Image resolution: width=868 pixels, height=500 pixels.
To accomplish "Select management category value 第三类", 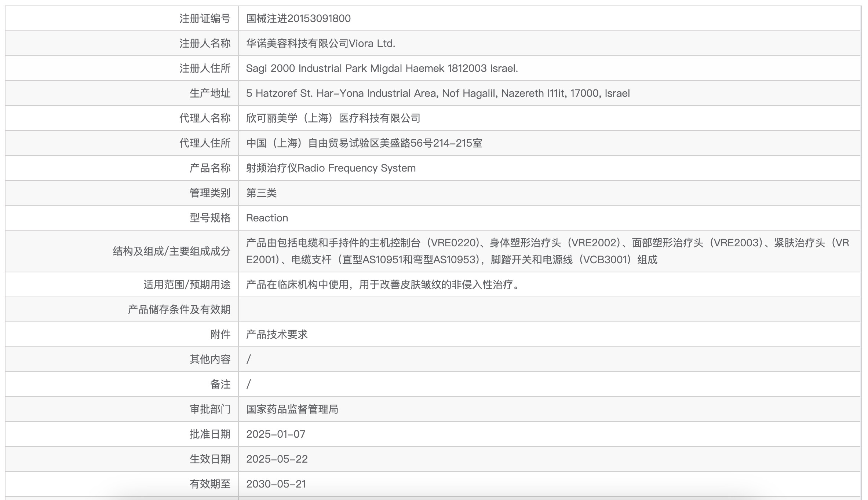I will (x=261, y=193).
